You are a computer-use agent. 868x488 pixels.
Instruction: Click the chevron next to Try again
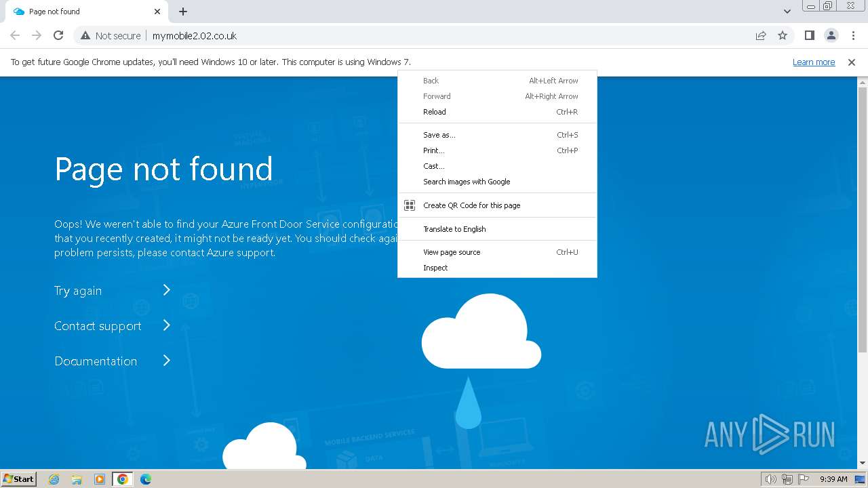point(167,290)
